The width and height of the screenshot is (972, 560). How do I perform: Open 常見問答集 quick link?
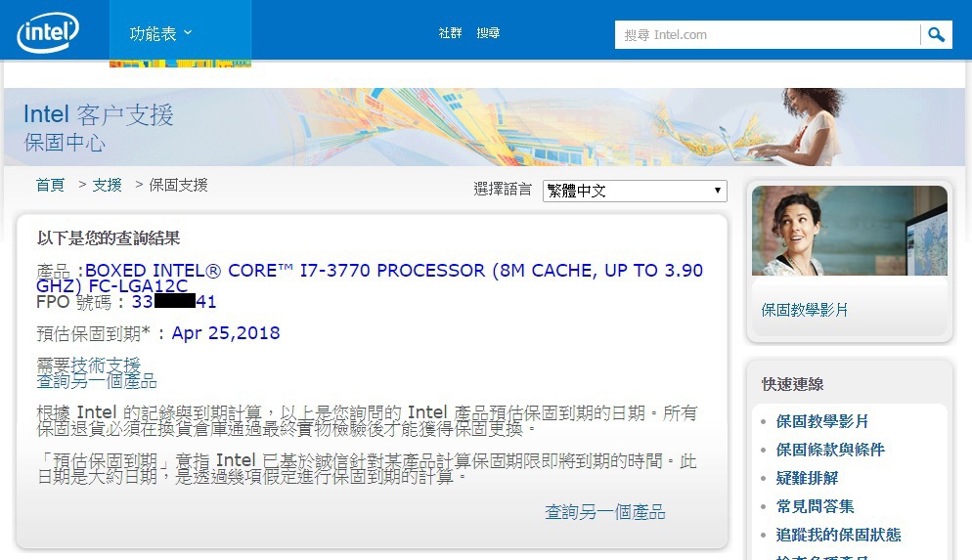[x=815, y=506]
